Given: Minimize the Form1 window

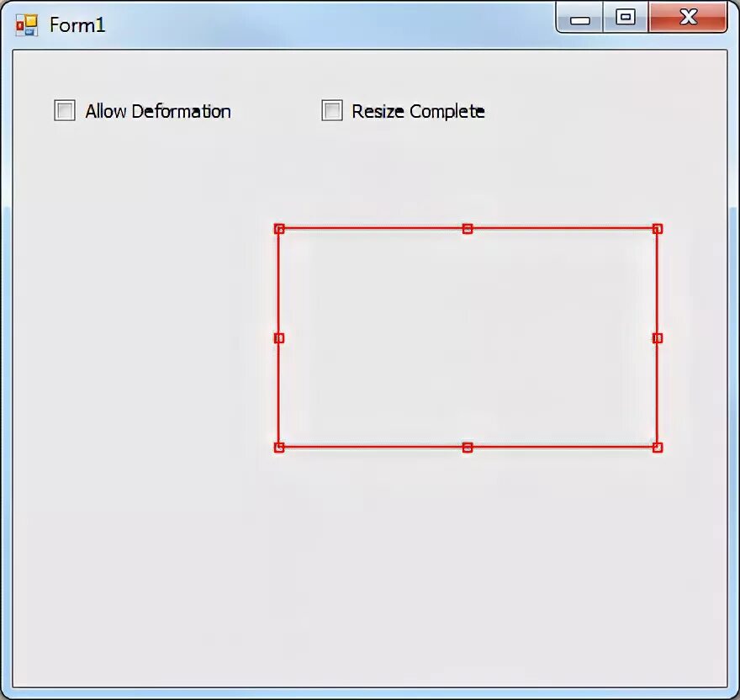Looking at the screenshot, I should click(579, 18).
